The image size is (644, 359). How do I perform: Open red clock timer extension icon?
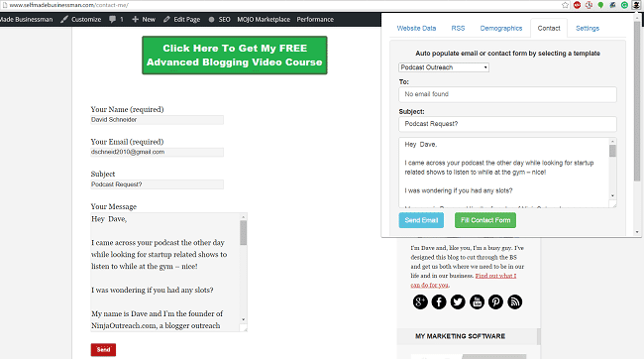click(x=589, y=5)
